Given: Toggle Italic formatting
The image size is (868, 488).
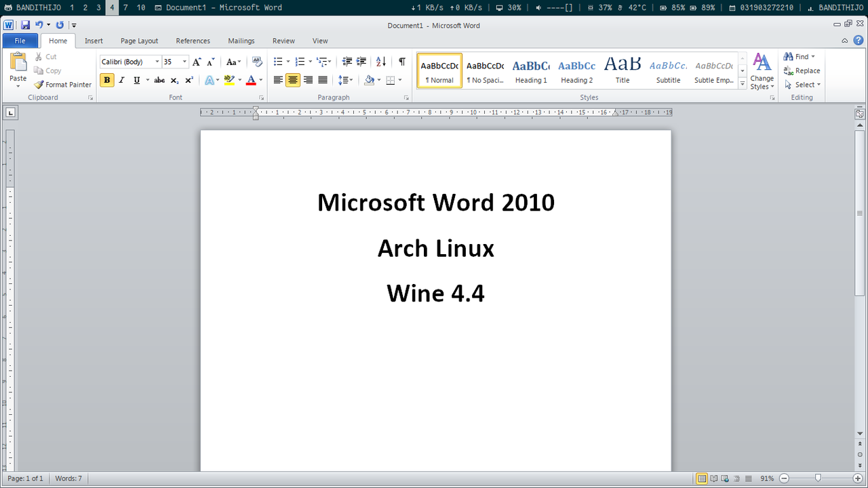Looking at the screenshot, I should 122,80.
